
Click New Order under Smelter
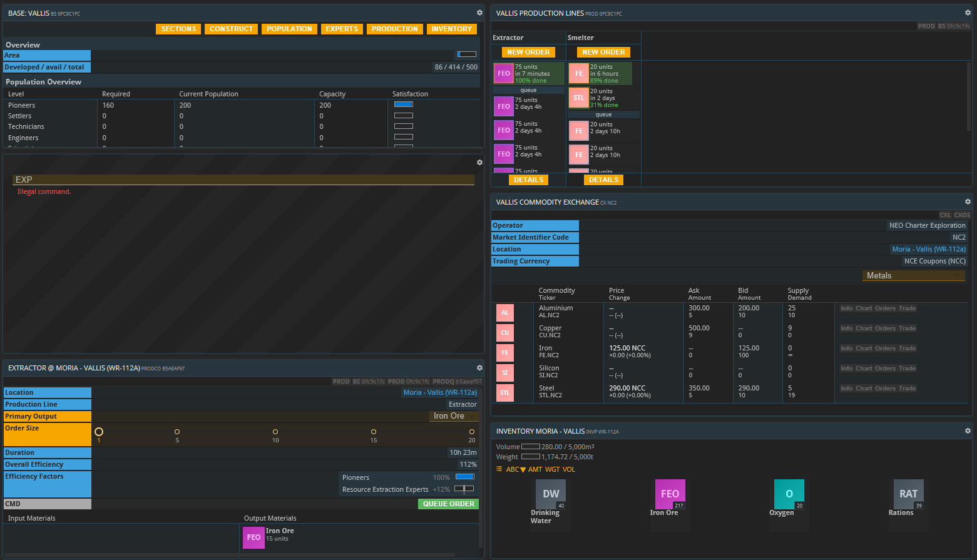pos(603,52)
